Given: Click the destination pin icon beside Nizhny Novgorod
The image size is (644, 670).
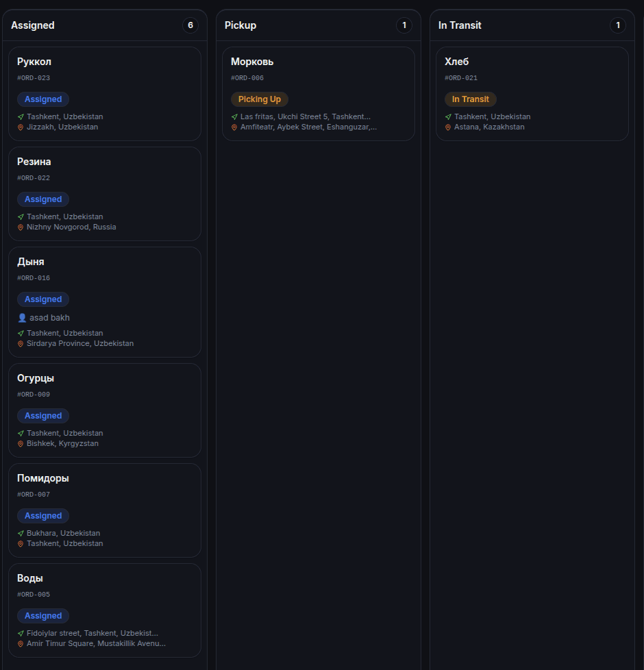Looking at the screenshot, I should tap(21, 227).
